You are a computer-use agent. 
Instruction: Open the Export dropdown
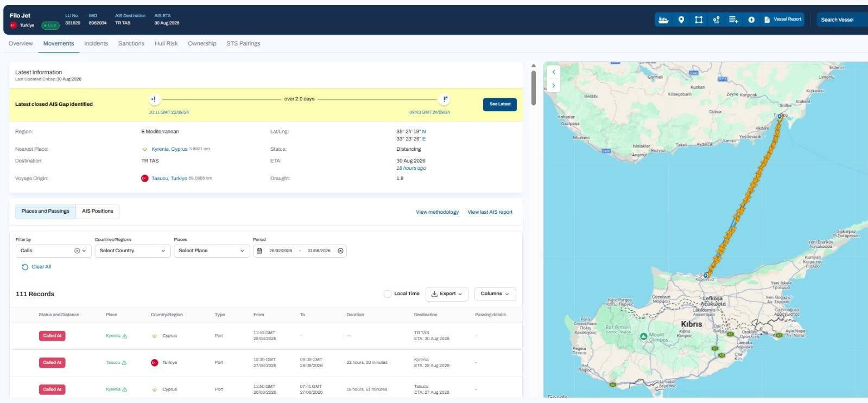[447, 294]
